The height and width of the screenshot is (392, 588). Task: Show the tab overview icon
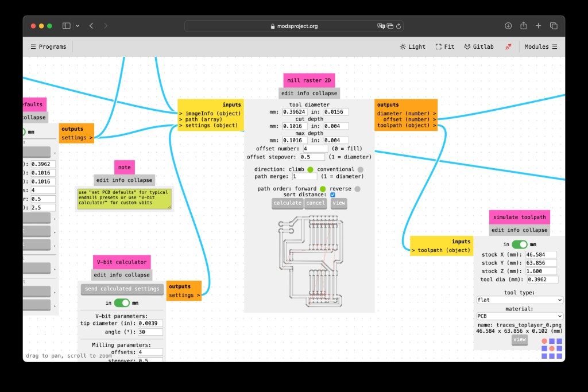tap(554, 26)
